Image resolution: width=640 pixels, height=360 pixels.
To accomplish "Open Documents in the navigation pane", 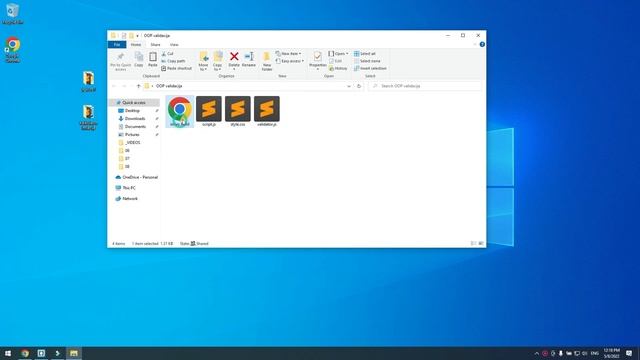I will tap(136, 127).
